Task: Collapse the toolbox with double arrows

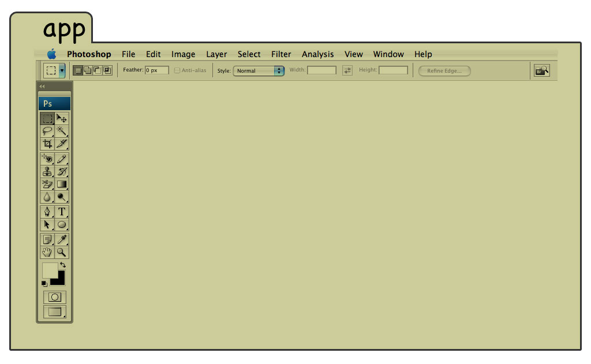Action: coord(42,87)
